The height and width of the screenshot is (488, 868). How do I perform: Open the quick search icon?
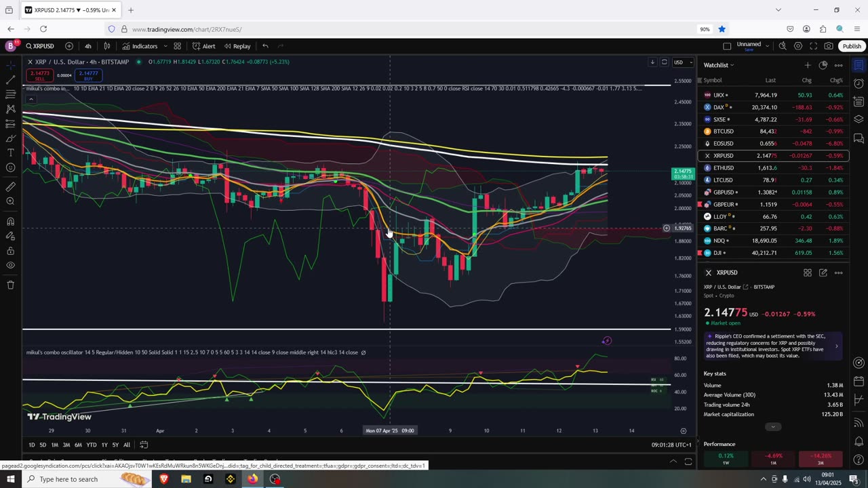coord(783,46)
